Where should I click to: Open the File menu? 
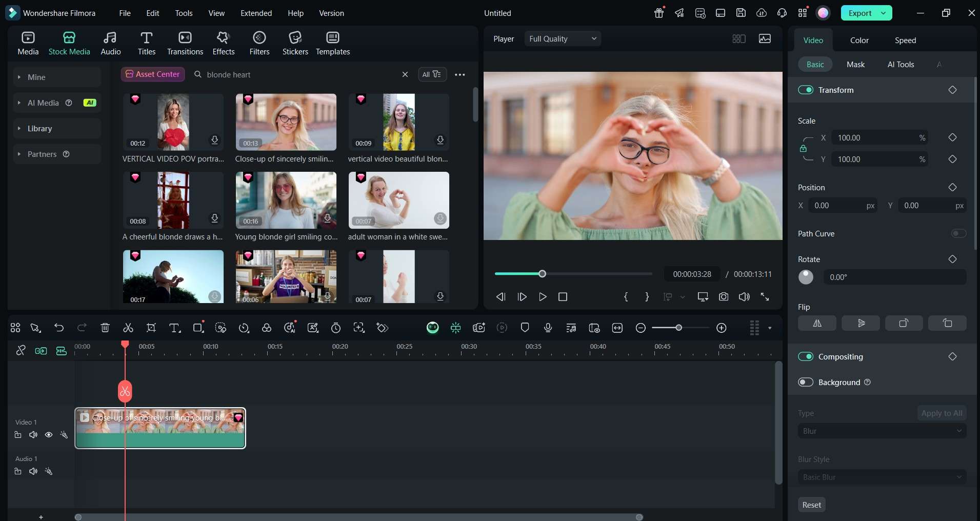tap(125, 13)
